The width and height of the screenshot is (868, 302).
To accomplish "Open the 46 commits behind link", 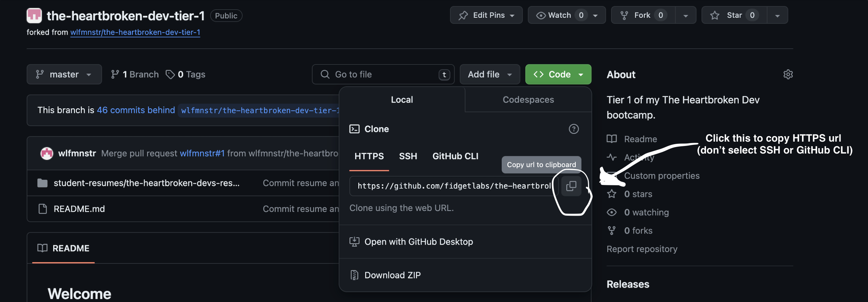I will 136,110.
